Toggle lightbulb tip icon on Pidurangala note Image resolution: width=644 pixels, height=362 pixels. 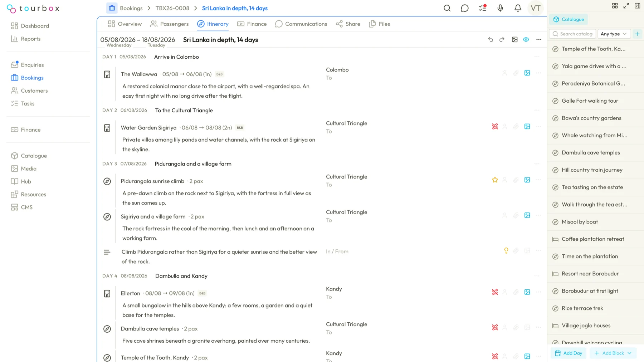506,251
